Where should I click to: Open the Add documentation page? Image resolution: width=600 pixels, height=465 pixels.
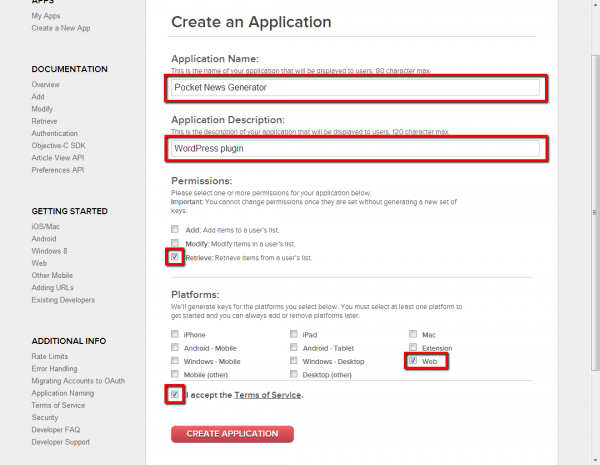point(38,96)
